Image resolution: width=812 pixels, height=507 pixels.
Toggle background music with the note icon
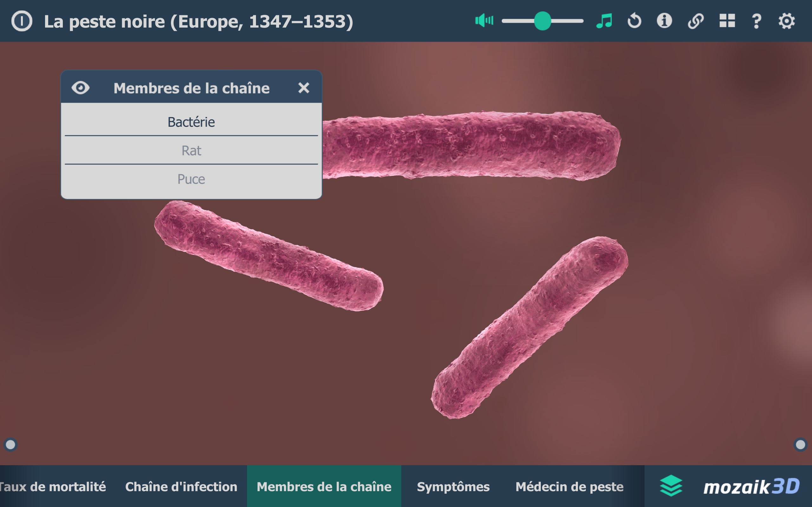coord(604,21)
